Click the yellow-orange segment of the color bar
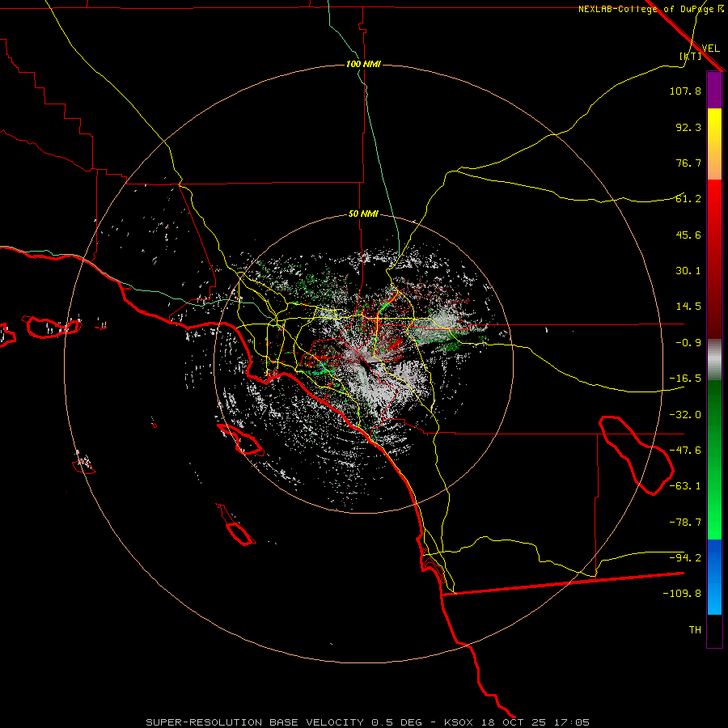Image resolution: width=728 pixels, height=728 pixels. tap(714, 144)
